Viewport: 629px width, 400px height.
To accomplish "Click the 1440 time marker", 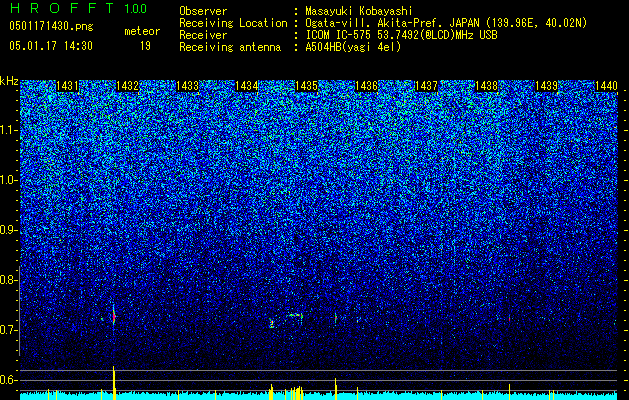I will pyautogui.click(x=606, y=86).
